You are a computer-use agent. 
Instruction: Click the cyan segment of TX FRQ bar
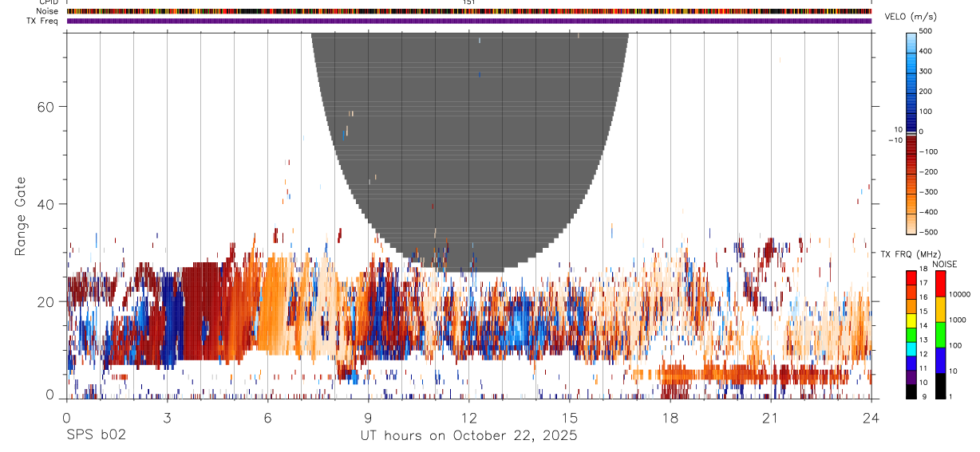coord(911,349)
